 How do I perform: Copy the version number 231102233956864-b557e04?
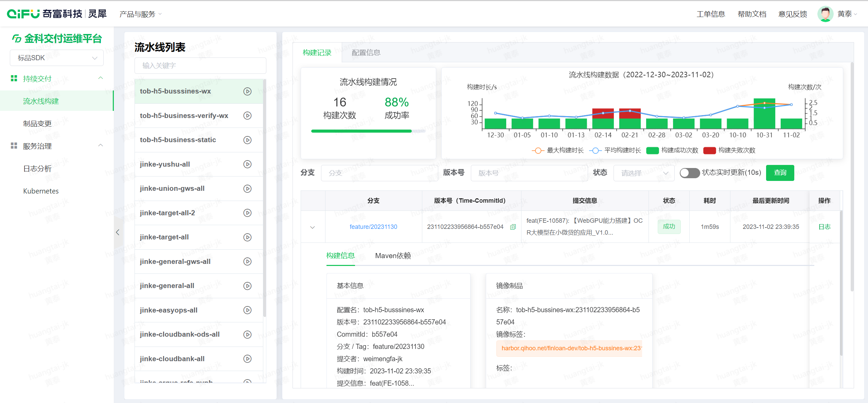513,227
